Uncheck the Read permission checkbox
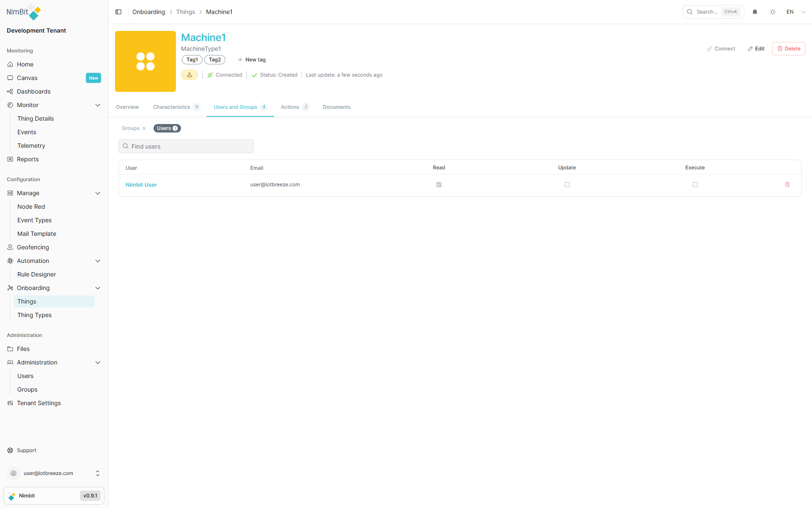The height and width of the screenshot is (508, 812). click(x=439, y=185)
